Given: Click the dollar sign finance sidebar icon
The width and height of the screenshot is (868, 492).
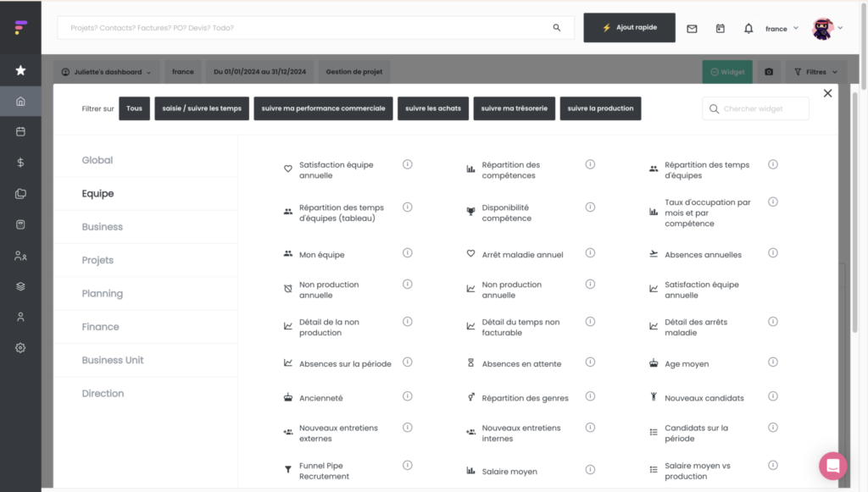Looking at the screenshot, I should coord(20,163).
